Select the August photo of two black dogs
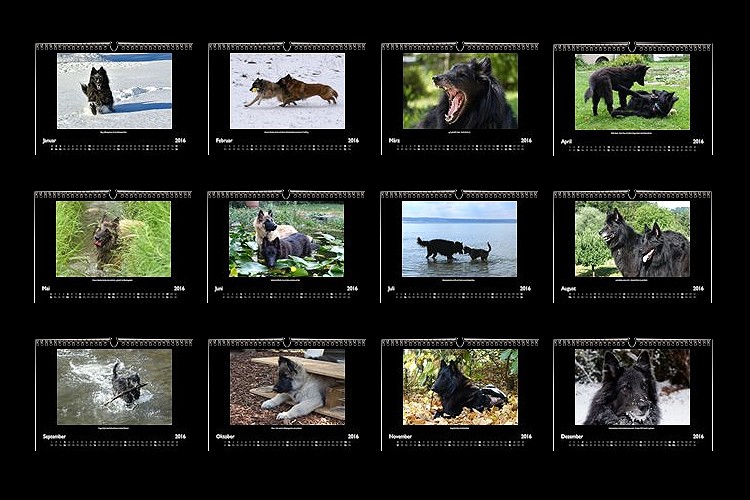This screenshot has height=500, width=750. coord(632,239)
